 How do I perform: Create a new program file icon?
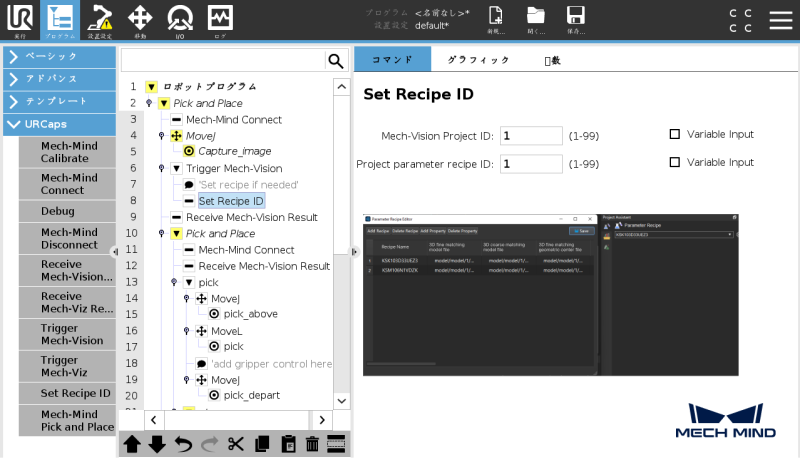[495, 20]
